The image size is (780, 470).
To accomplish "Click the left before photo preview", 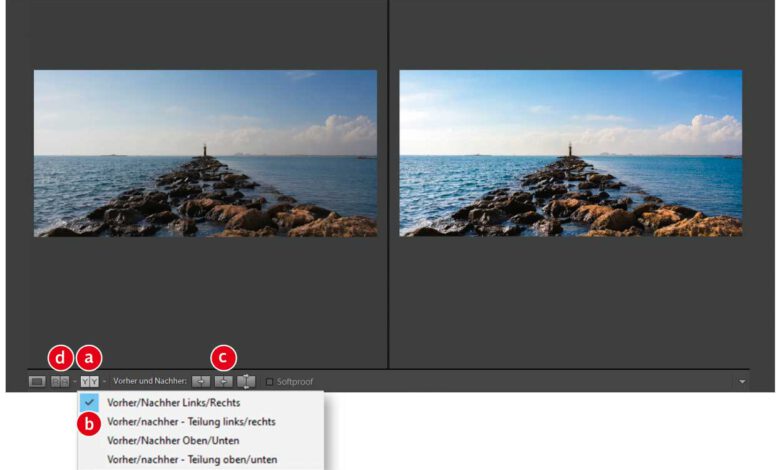I will [x=205, y=153].
